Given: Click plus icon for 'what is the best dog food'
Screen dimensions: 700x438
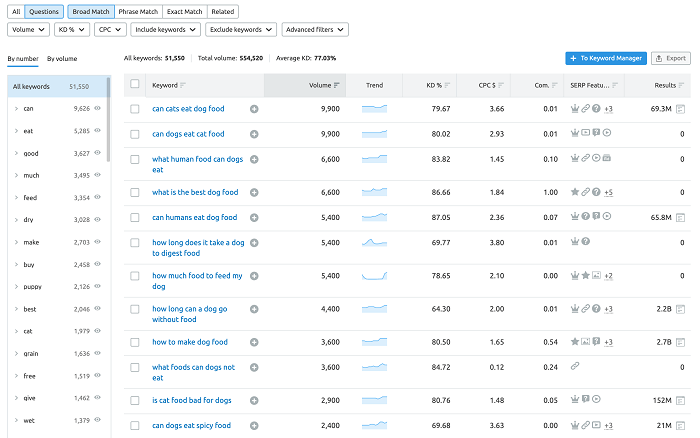Looking at the screenshot, I should point(254,192).
